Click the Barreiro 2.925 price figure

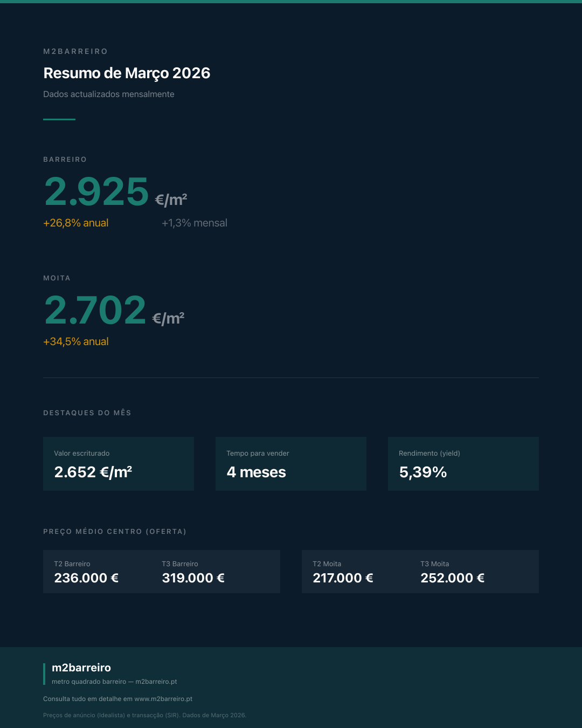tap(96, 191)
